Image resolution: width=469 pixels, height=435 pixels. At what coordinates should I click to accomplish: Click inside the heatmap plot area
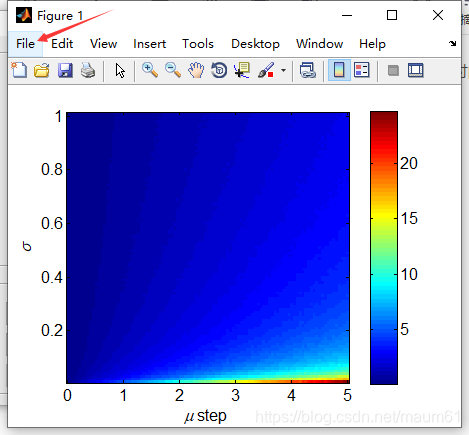tap(208, 248)
